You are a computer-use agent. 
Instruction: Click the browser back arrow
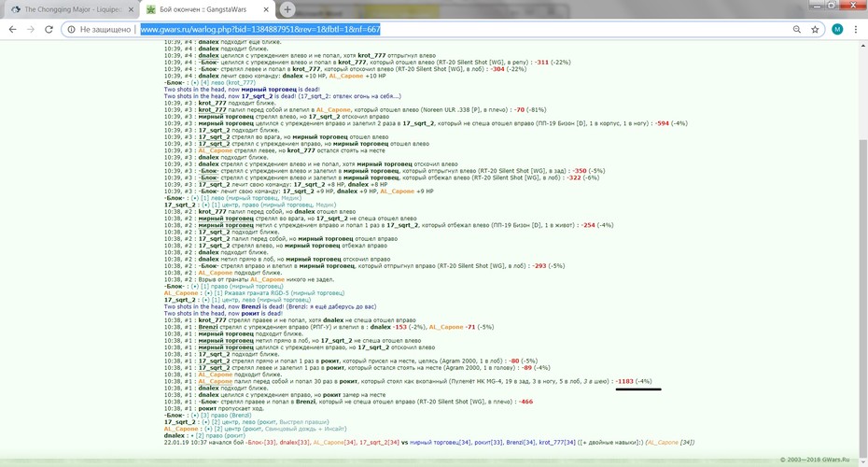13,29
